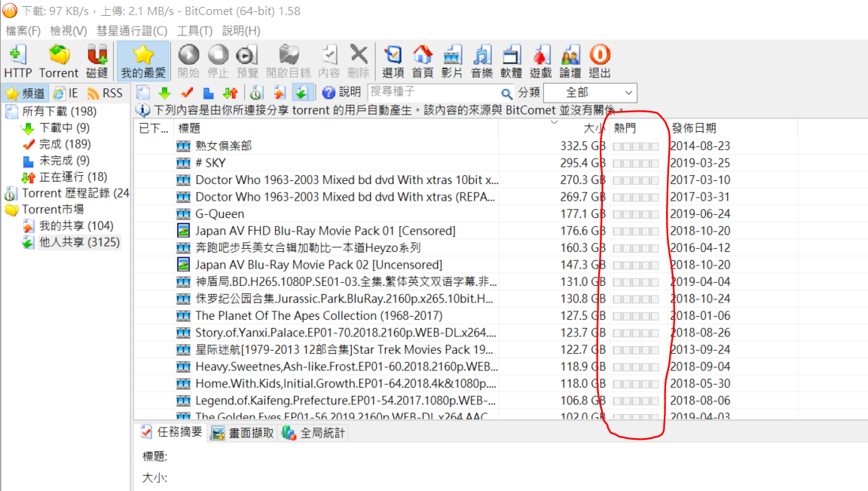Click the 已下... column header

click(154, 128)
